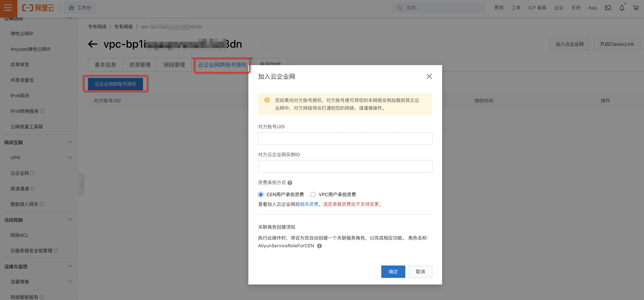The image size is (644, 300).
Task: Collapse the 网间互联 sidebar section
Action: point(70,142)
